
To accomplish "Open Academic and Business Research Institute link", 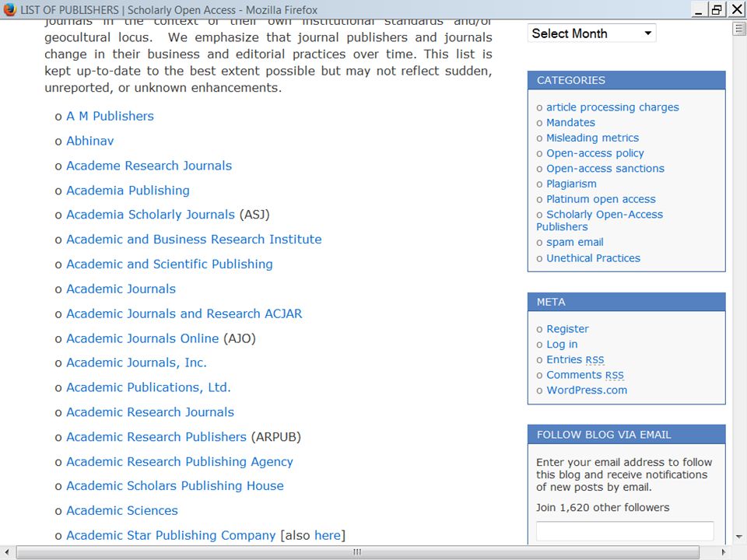I will (194, 239).
